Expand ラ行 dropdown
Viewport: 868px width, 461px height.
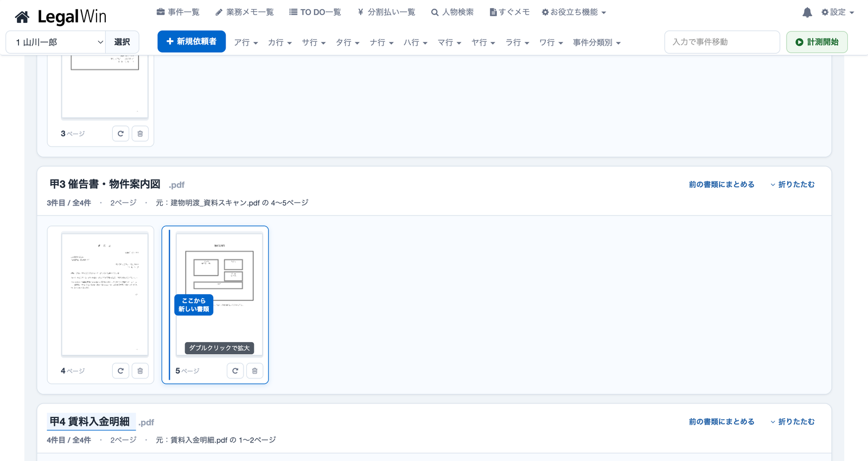point(517,42)
